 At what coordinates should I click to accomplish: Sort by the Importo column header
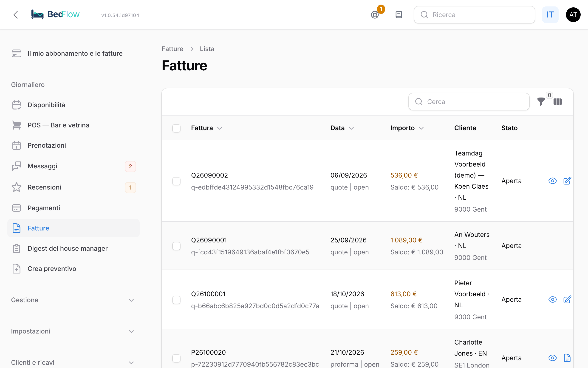[x=407, y=128]
